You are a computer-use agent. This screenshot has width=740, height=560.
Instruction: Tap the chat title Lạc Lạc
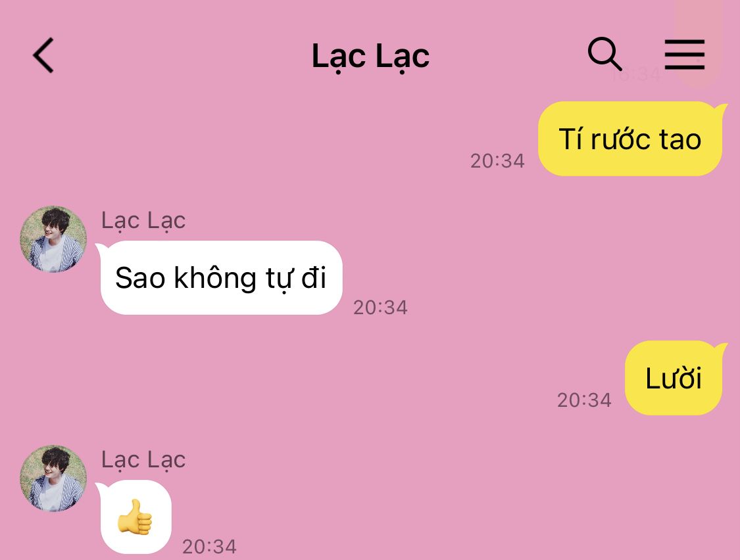[370, 56]
